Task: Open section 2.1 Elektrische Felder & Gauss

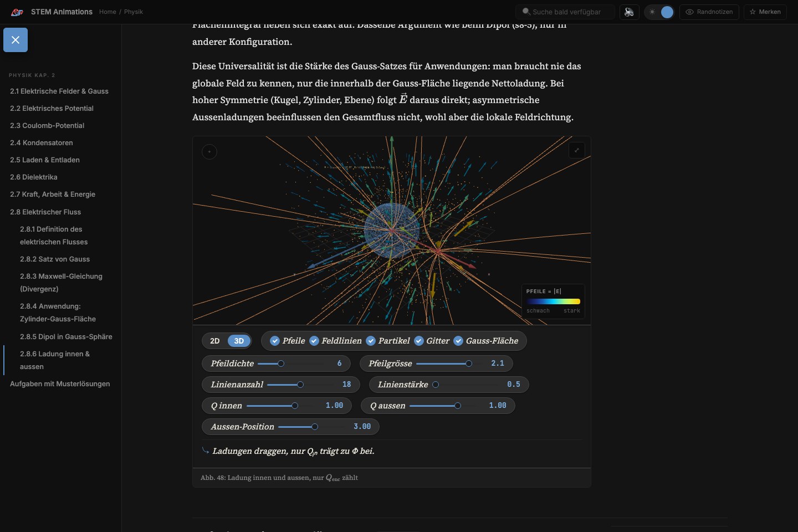Action: pos(59,91)
